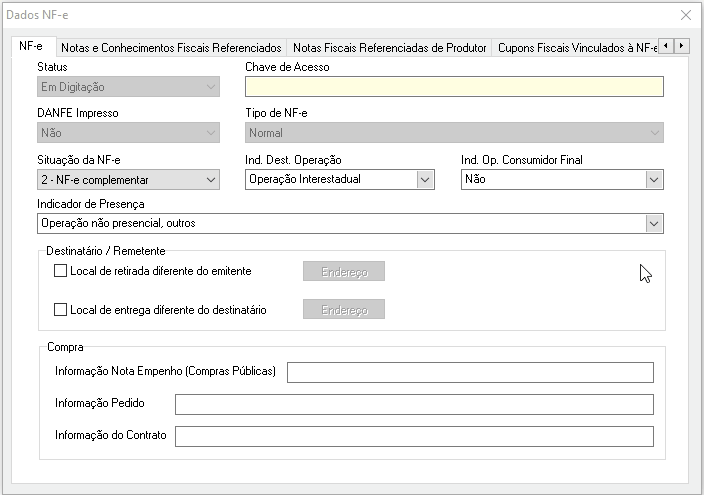Image resolution: width=704 pixels, height=495 pixels.
Task: Focus the Informação Pedido text field
Action: [414, 404]
